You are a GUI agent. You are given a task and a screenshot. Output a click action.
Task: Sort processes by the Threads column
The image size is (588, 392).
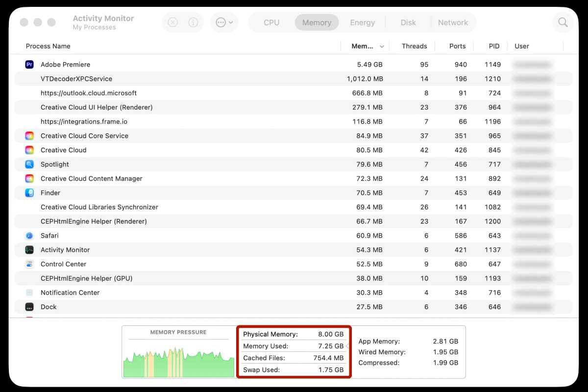[x=414, y=46]
